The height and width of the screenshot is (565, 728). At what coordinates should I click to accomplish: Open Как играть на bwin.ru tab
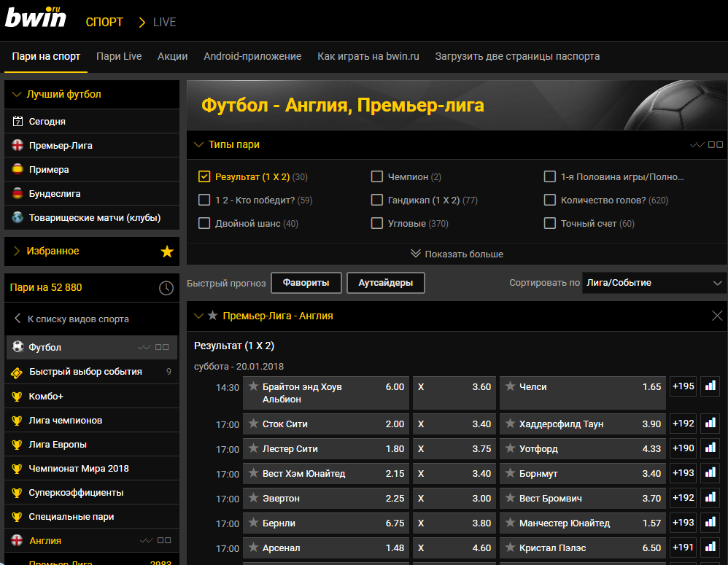coord(368,57)
